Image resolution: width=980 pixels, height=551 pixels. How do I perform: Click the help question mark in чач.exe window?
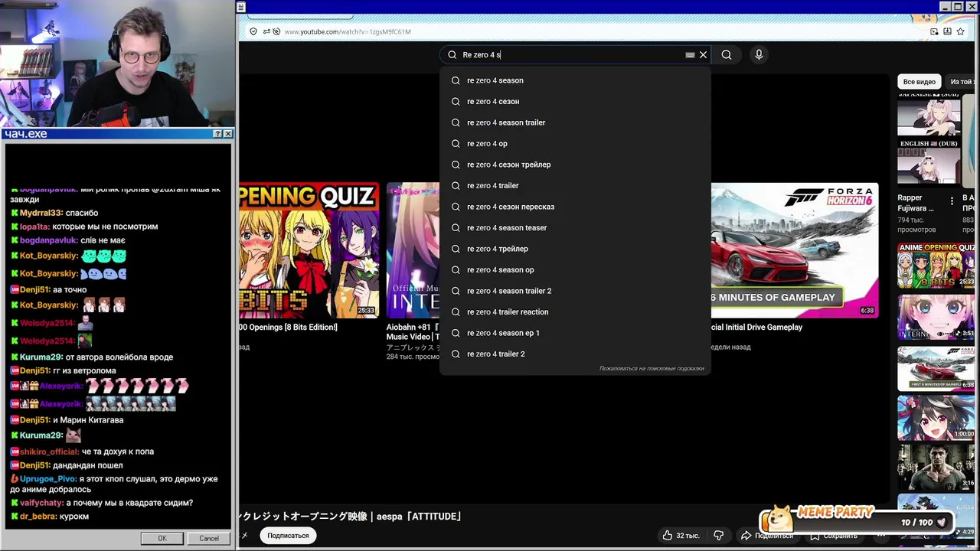217,134
